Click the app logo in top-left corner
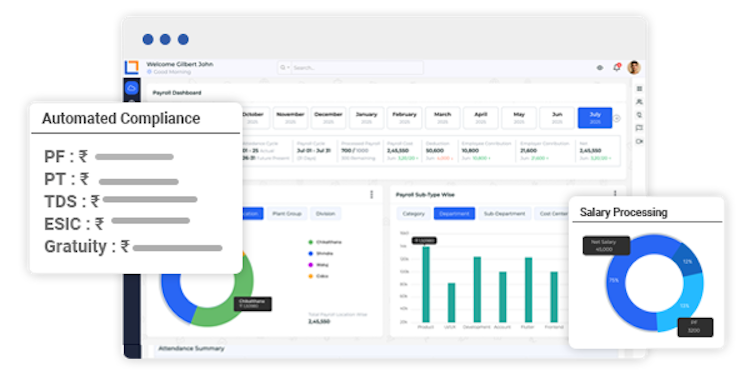Screen dimensions: 750x375 pos(132,67)
